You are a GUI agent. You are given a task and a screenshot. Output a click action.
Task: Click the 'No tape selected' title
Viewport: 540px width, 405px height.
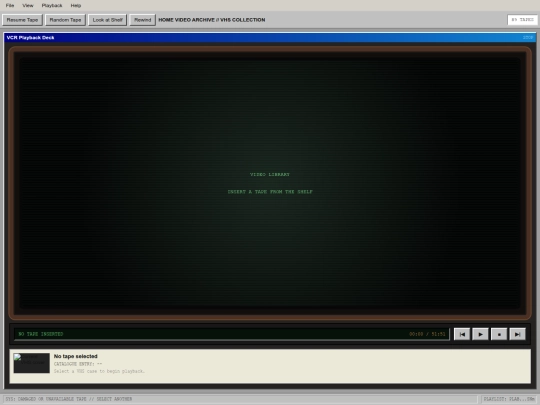pyautogui.click(x=76, y=356)
